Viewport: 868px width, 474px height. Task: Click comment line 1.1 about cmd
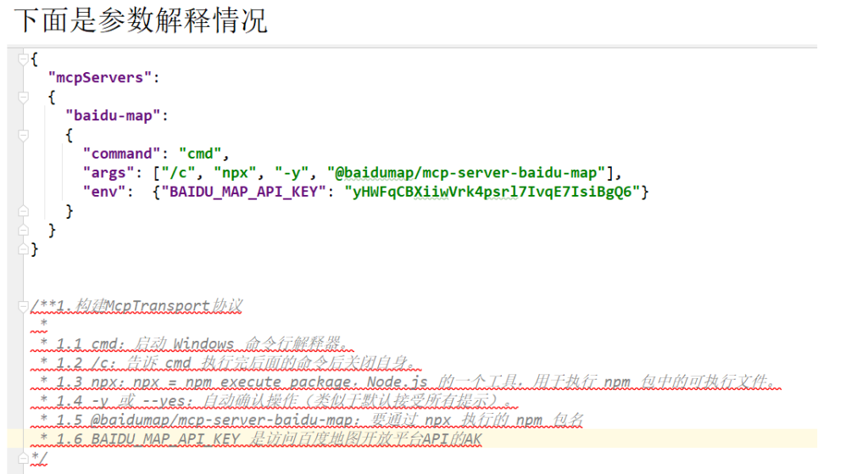click(195, 343)
